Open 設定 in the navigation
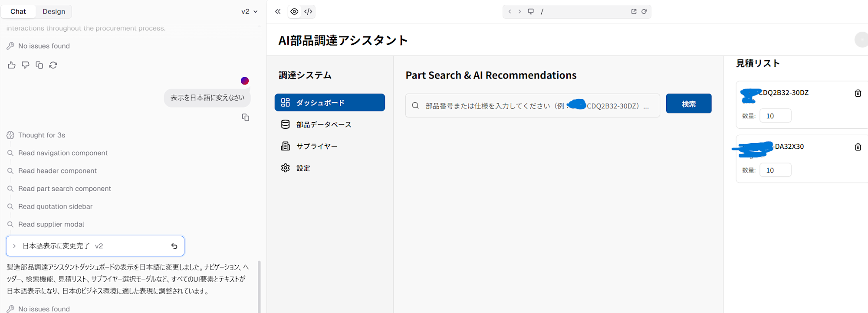 (330, 168)
